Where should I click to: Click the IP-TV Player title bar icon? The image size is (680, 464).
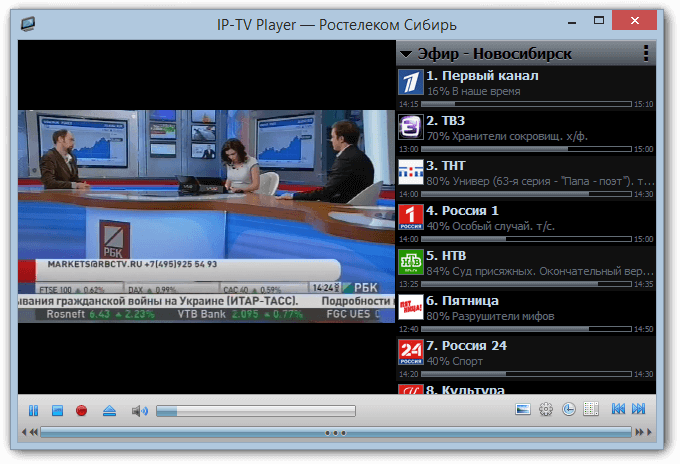tap(28, 23)
